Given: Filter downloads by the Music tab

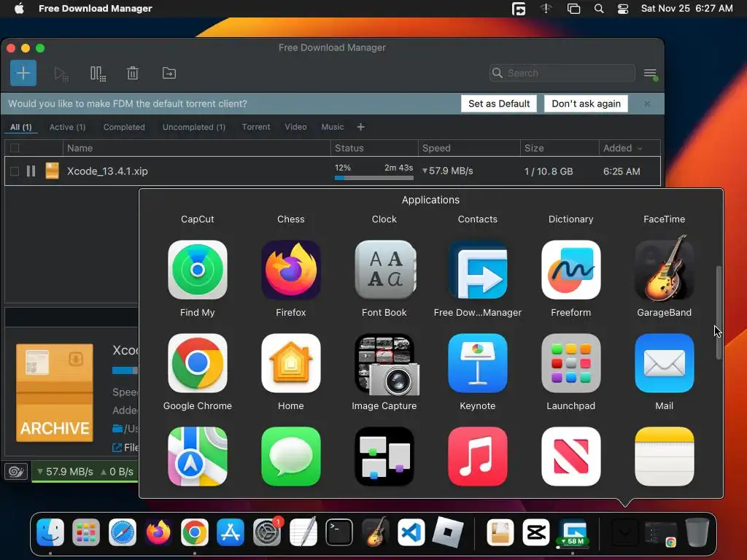Looking at the screenshot, I should coord(333,127).
